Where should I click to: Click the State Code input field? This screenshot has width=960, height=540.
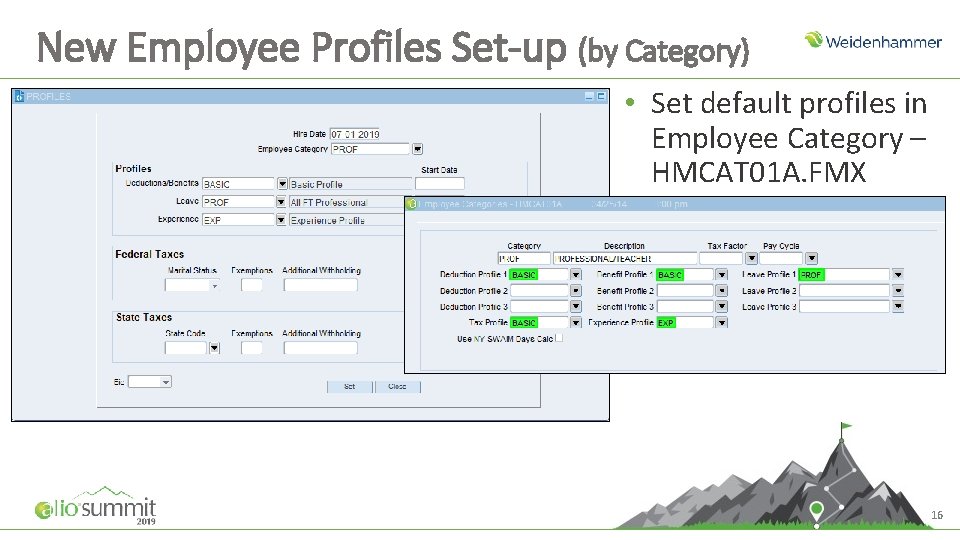coord(186,348)
